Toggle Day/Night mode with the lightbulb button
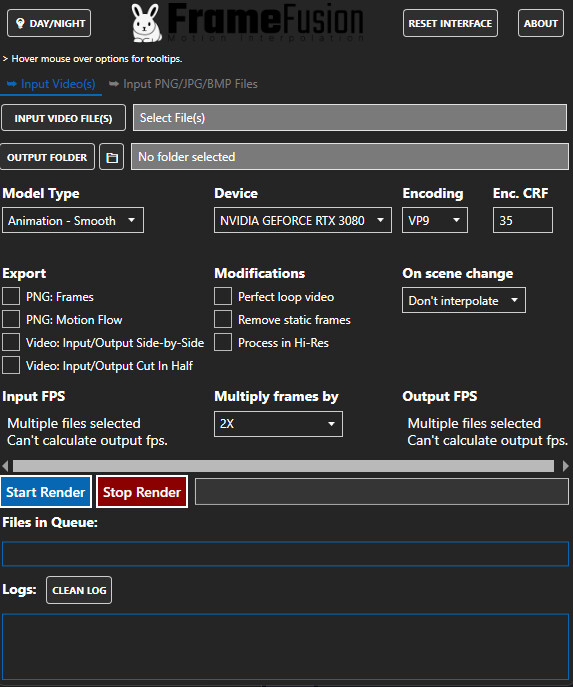Image resolution: width=573 pixels, height=687 pixels. [49, 23]
